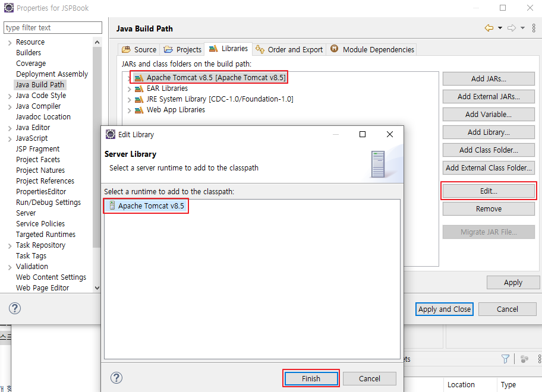
Task: Click the sidebar scroll-up arrow
Action: 97,42
